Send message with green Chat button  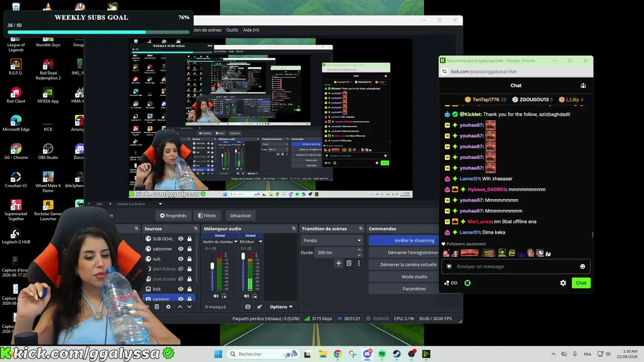[x=581, y=283]
